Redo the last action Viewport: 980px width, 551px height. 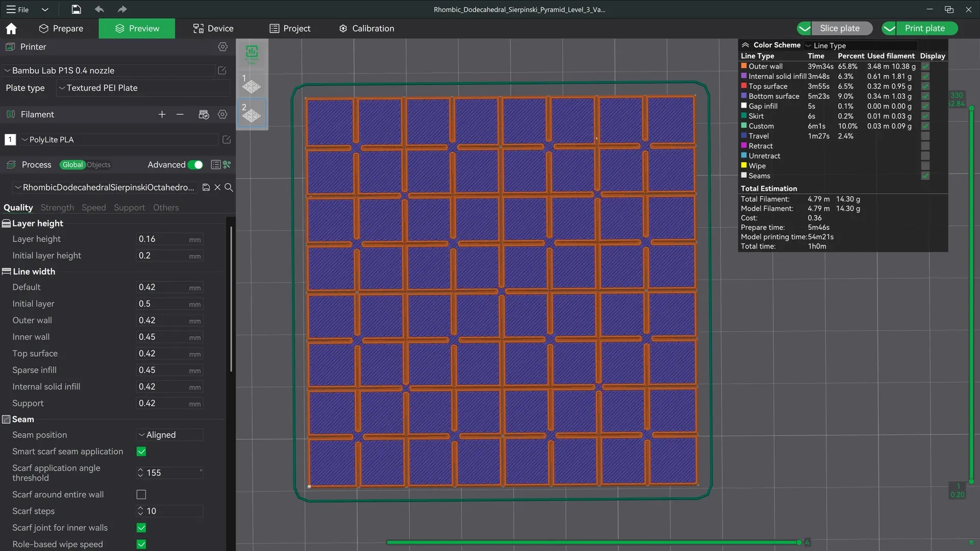122,9
